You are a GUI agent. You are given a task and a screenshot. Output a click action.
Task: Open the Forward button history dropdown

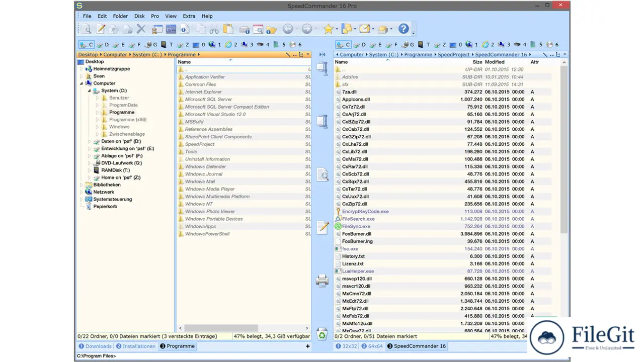point(315,30)
